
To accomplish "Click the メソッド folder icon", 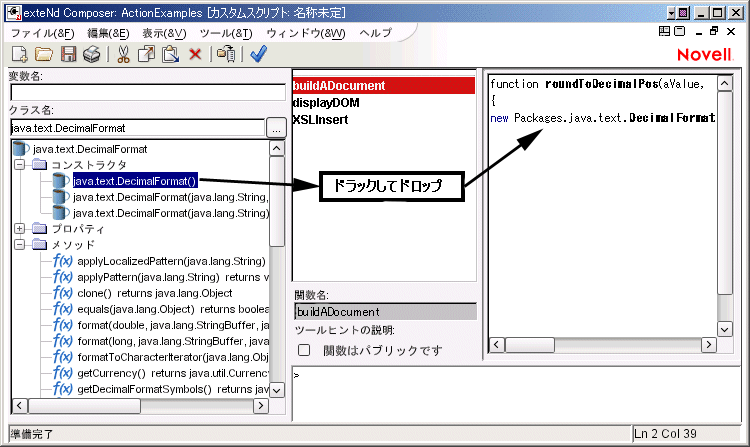I will (39, 245).
